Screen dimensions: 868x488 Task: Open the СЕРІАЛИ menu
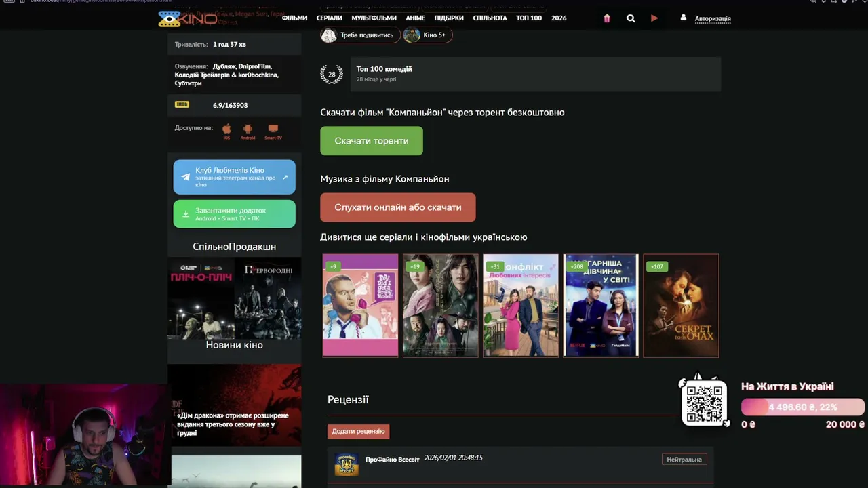[x=330, y=18]
